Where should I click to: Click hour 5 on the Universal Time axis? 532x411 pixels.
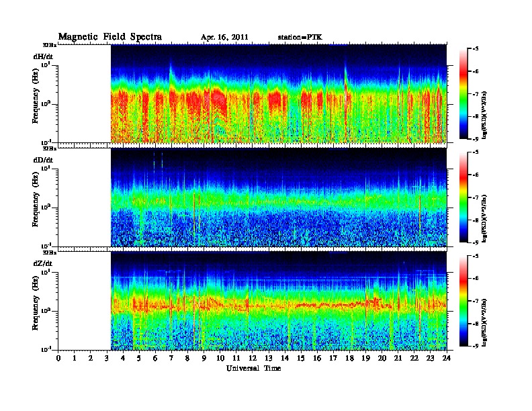click(139, 359)
